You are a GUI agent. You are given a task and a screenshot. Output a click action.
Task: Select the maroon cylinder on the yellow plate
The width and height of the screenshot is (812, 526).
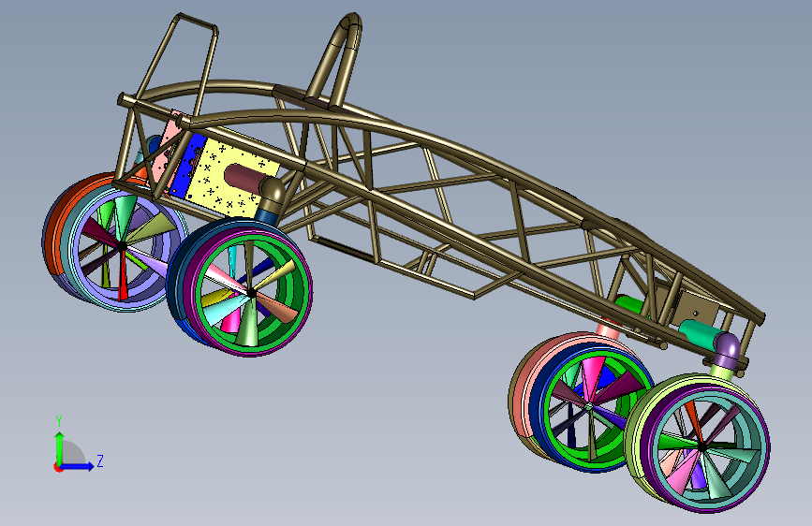click(244, 179)
